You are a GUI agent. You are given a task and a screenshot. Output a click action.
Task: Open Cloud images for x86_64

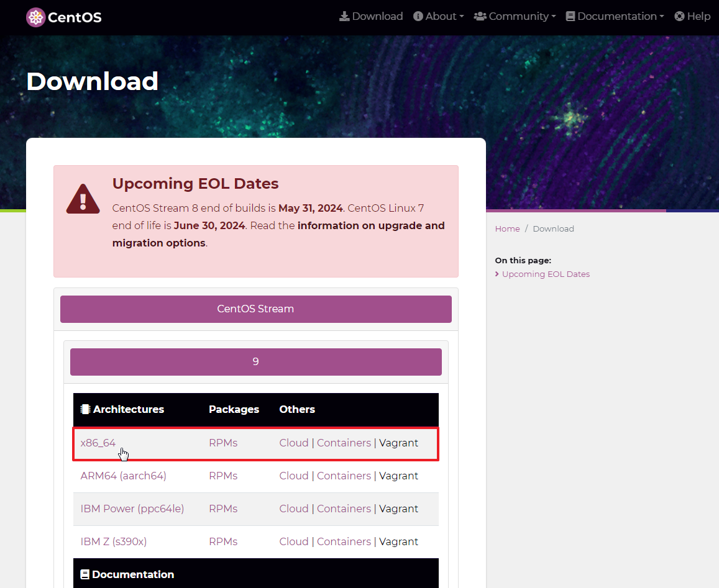[294, 443]
